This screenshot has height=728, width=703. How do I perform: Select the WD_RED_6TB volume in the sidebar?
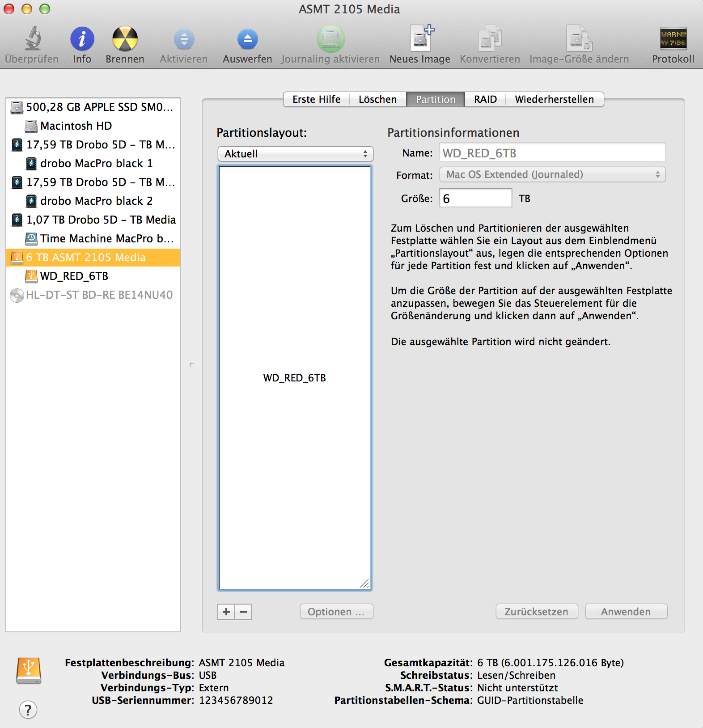[x=93, y=276]
